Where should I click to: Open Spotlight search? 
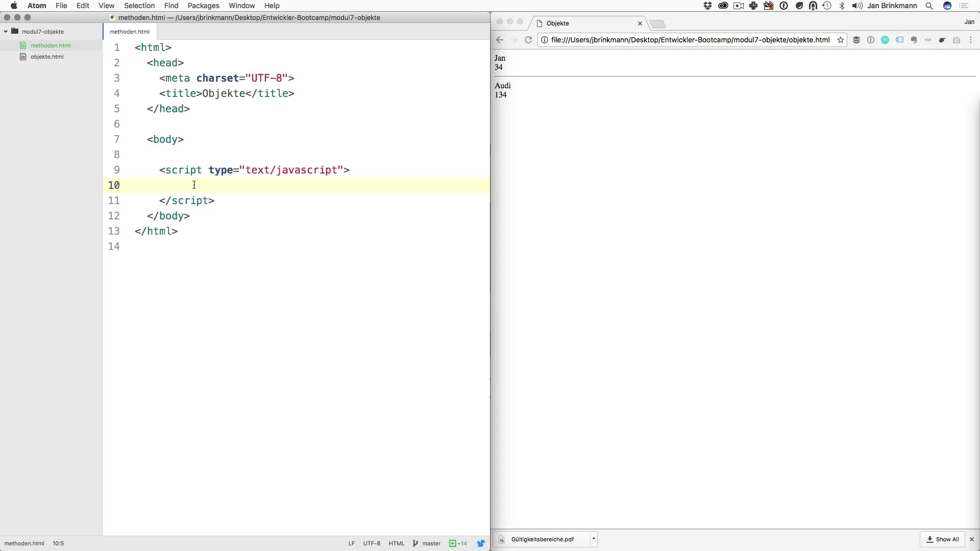[x=929, y=6]
